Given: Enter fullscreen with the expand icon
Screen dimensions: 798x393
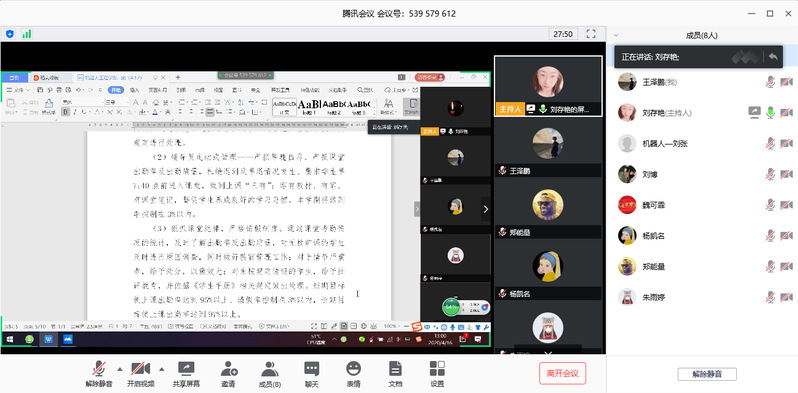Looking at the screenshot, I should point(591,34).
